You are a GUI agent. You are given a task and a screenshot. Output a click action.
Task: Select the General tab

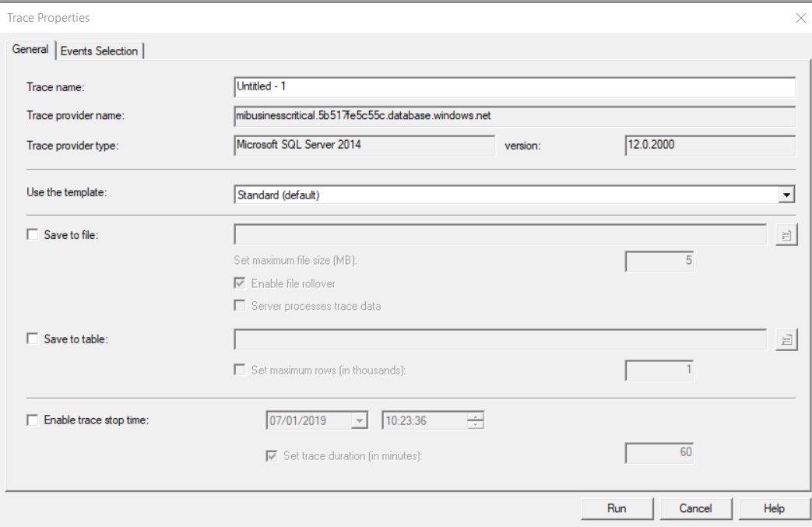(x=30, y=49)
